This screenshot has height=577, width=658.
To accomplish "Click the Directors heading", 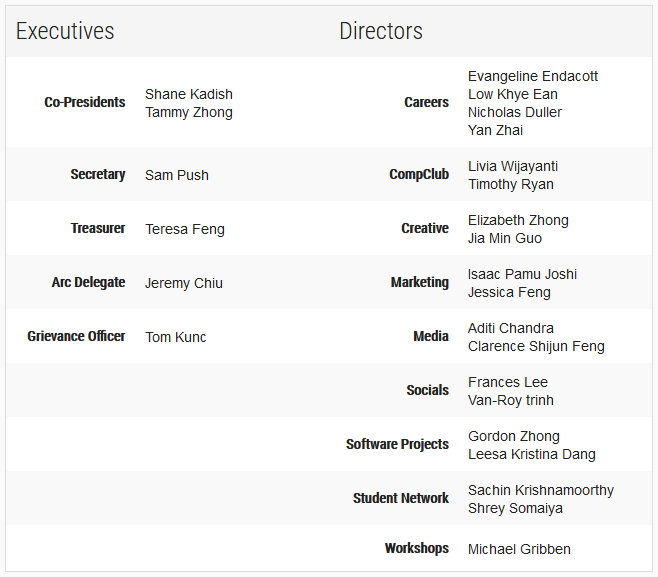I will click(x=381, y=31).
